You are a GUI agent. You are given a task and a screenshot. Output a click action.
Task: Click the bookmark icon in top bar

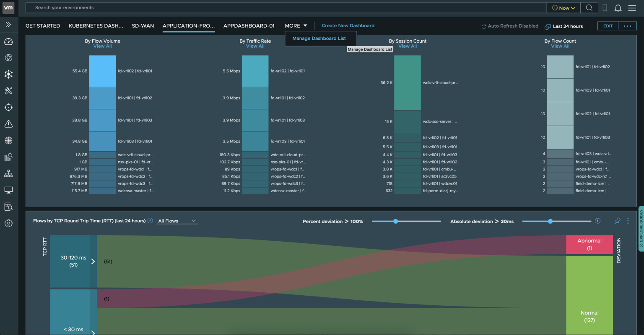(x=605, y=8)
